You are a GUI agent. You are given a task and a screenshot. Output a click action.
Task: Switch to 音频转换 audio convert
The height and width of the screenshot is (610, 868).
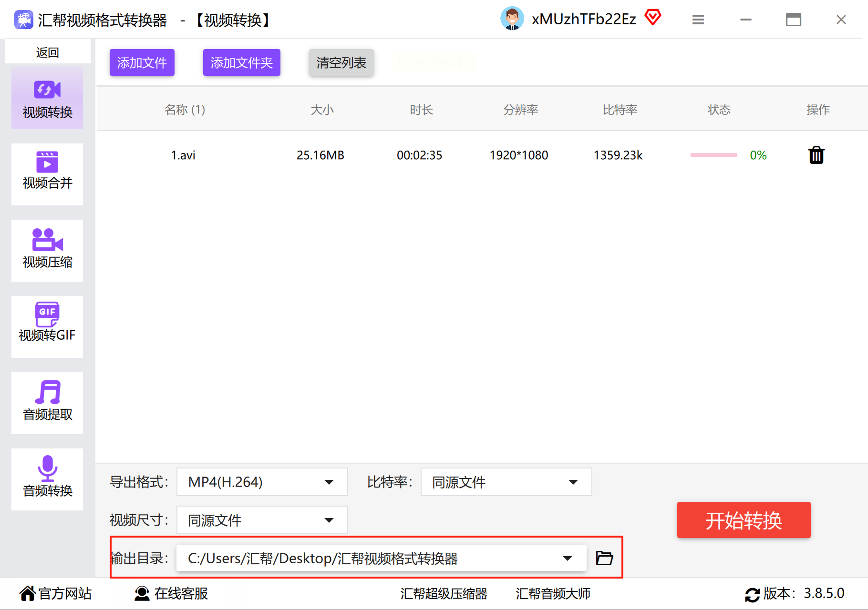47,479
